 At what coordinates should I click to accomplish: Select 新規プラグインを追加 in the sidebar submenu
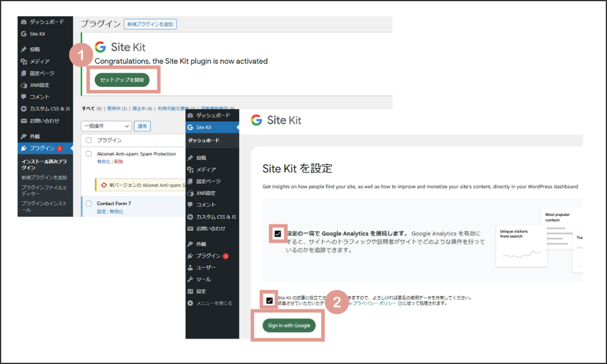[44, 178]
